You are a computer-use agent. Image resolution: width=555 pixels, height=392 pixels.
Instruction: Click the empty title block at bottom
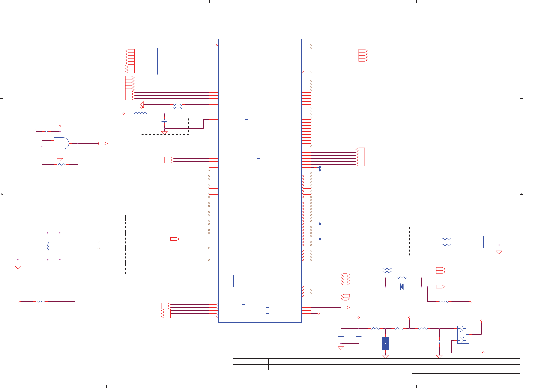pyautogui.click(x=322, y=378)
